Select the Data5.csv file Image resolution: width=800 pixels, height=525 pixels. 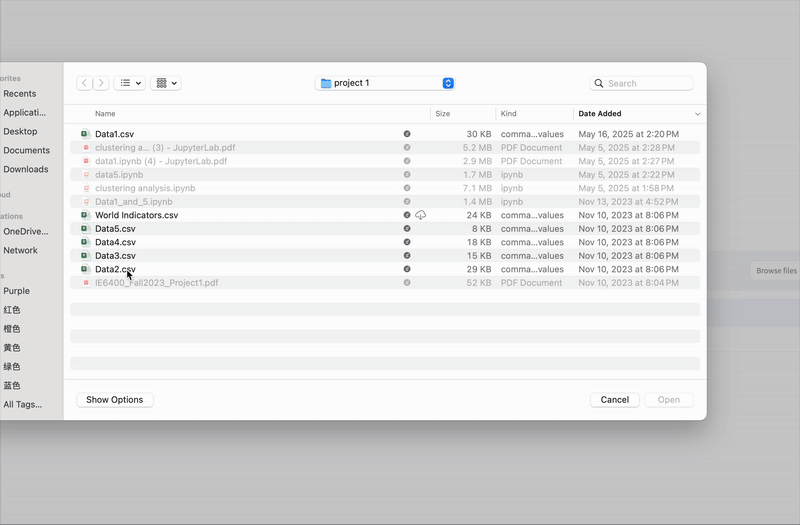pos(385,229)
